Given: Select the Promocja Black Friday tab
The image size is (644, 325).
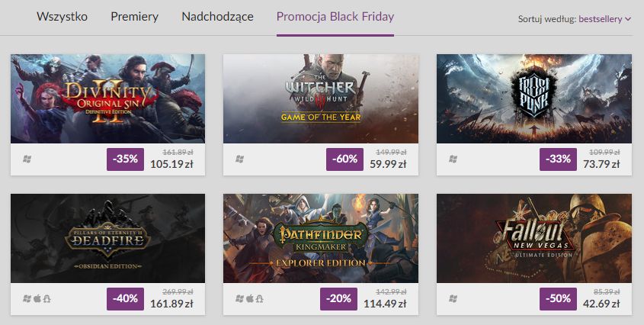Looking at the screenshot, I should pos(335,16).
